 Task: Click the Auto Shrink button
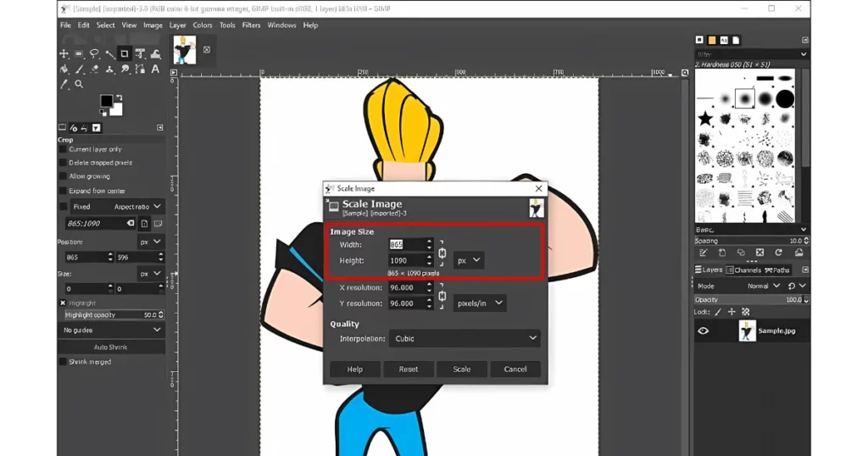click(x=111, y=347)
